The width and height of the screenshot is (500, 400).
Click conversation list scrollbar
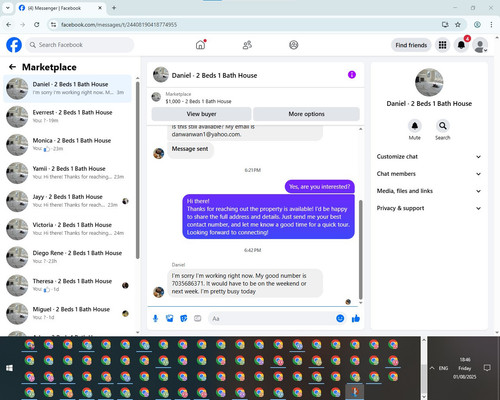click(137, 170)
